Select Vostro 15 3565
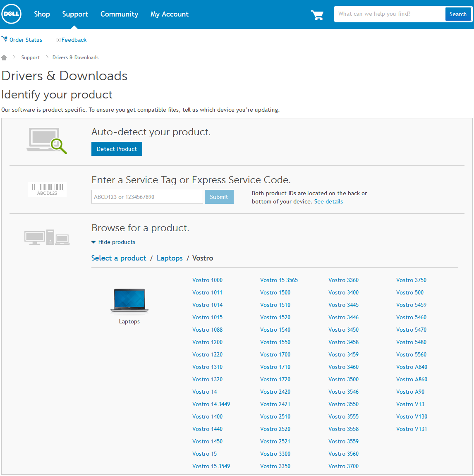The height and width of the screenshot is (476, 474). point(279,280)
